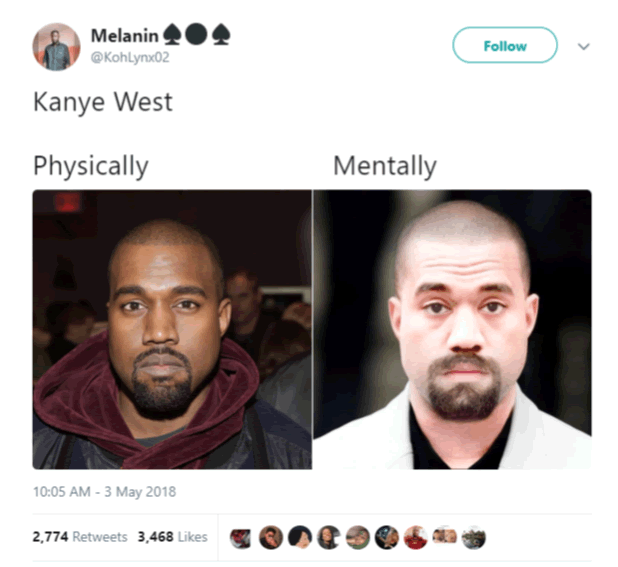Viewport: 618px width, 567px height.
Task: Open the 10:05 AM - 3 May 2018 timestamp
Action: 104,492
